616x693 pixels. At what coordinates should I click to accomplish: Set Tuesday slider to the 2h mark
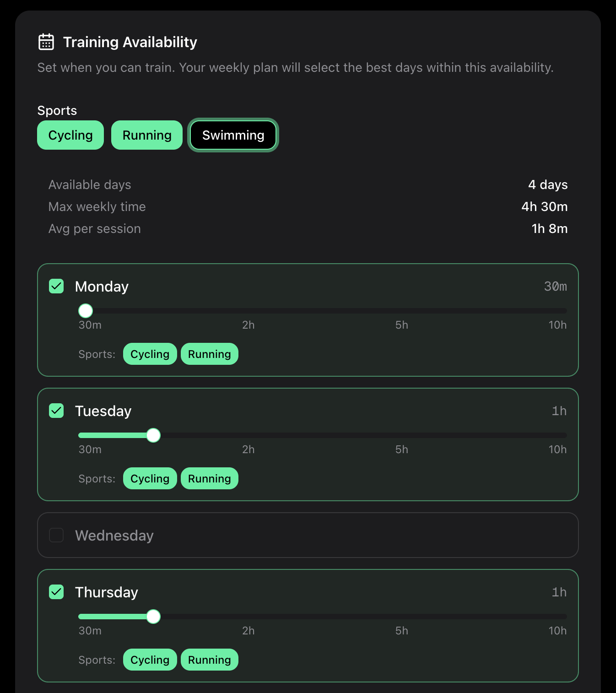coord(249,435)
